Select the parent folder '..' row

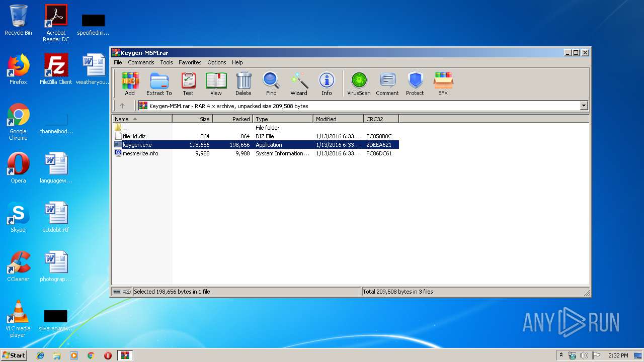click(256, 128)
